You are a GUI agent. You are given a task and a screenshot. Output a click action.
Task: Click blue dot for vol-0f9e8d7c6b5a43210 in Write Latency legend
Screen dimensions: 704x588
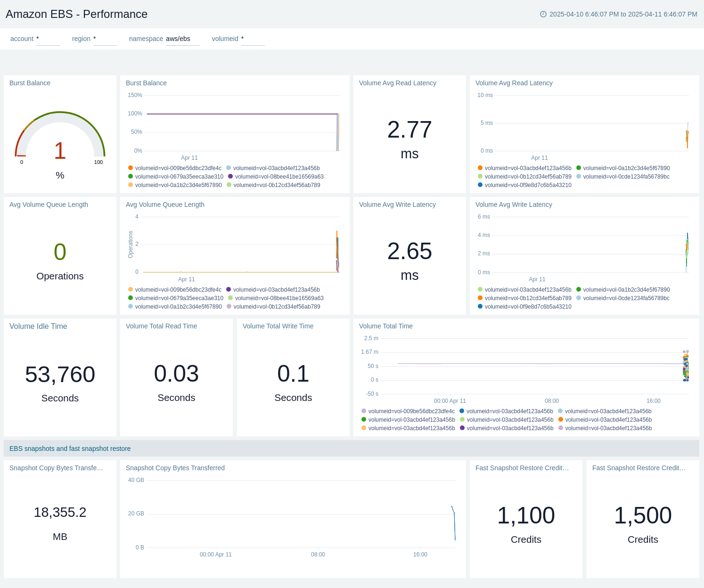click(480, 307)
